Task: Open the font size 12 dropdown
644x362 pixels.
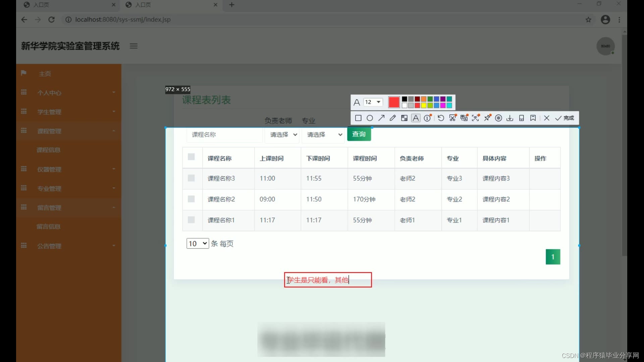Action: click(x=373, y=102)
